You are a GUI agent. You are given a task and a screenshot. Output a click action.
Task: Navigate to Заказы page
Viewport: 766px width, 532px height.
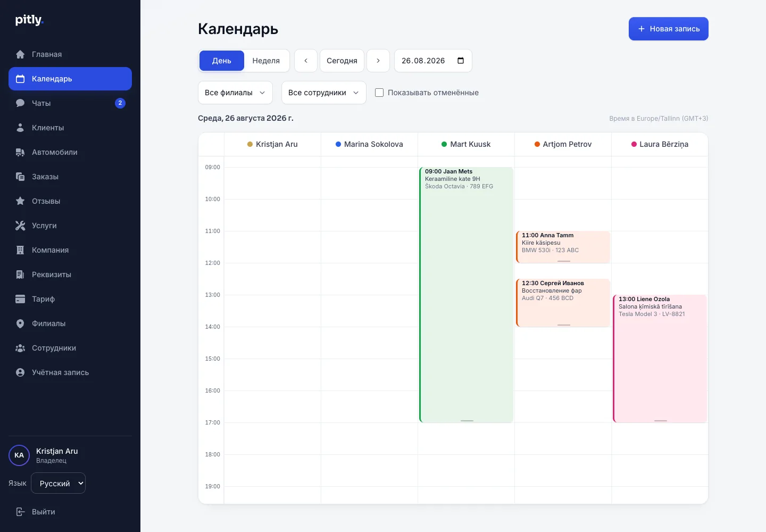(x=70, y=177)
